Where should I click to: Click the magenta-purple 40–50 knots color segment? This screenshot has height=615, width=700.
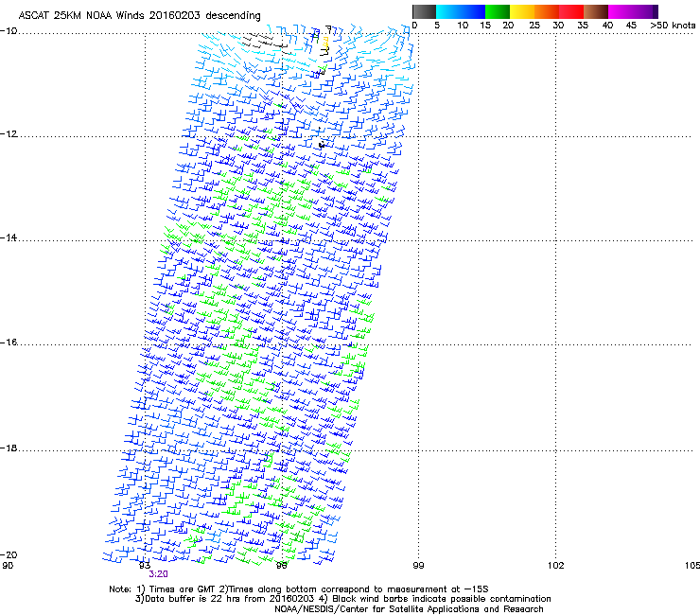click(633, 11)
